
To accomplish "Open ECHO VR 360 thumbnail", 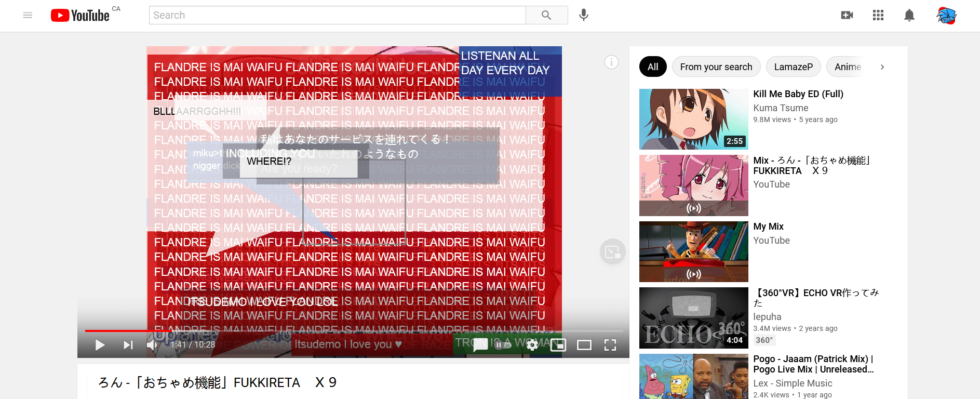I will pos(694,318).
